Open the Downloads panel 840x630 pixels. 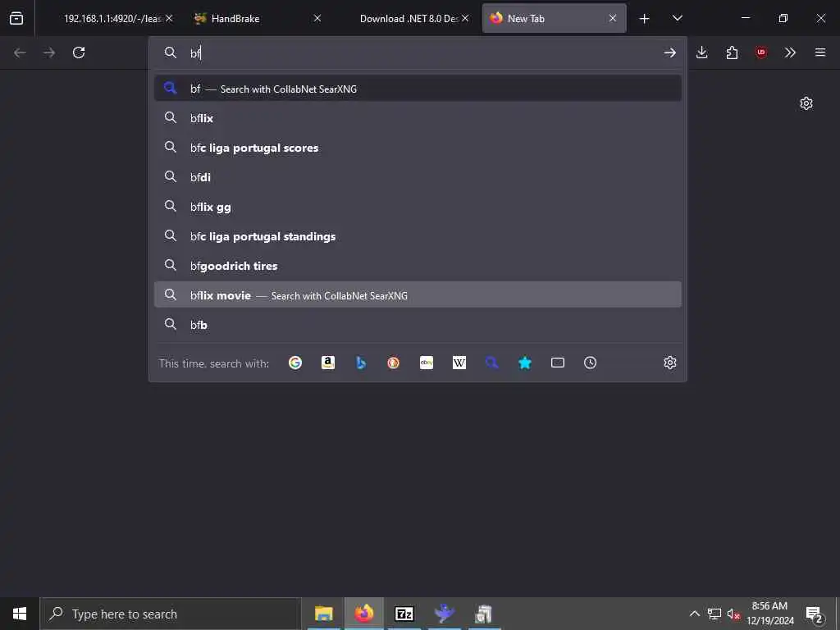pyautogui.click(x=702, y=52)
